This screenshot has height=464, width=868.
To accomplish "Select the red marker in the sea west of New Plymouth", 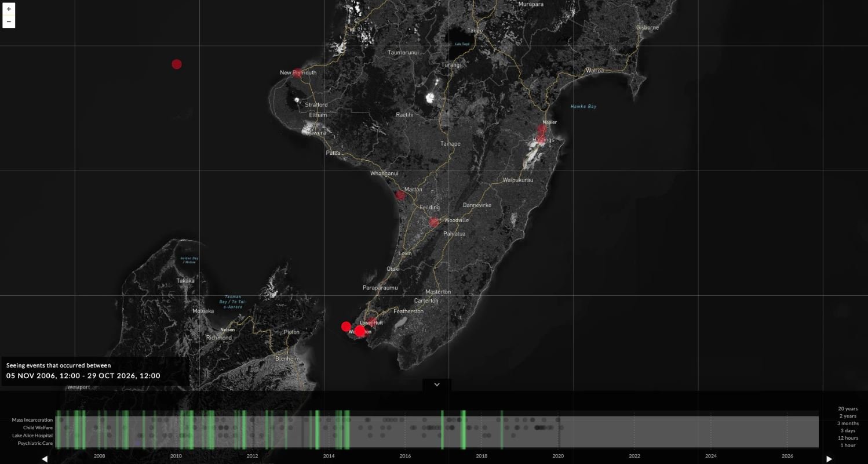I will coord(177,64).
